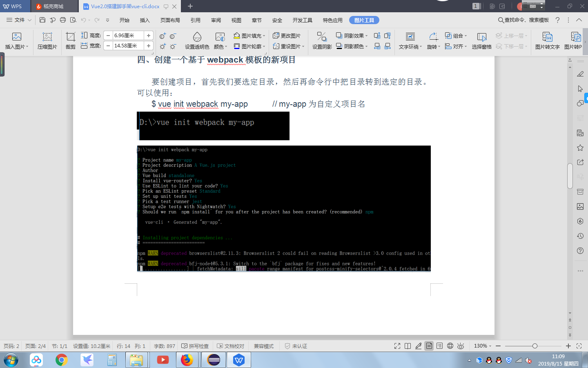Click the Print Preview icon
The height and width of the screenshot is (368, 588).
tap(73, 20)
